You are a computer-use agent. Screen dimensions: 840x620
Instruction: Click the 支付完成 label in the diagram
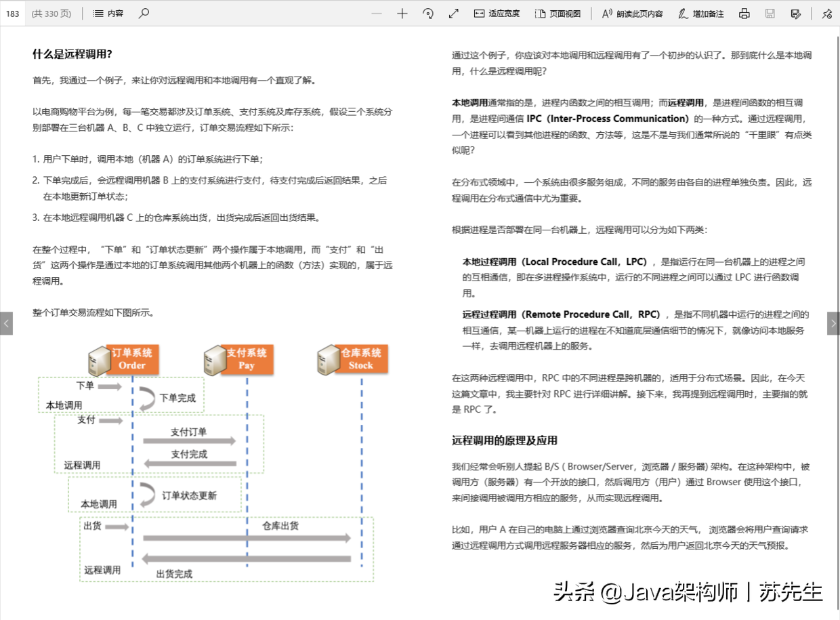coord(189,454)
